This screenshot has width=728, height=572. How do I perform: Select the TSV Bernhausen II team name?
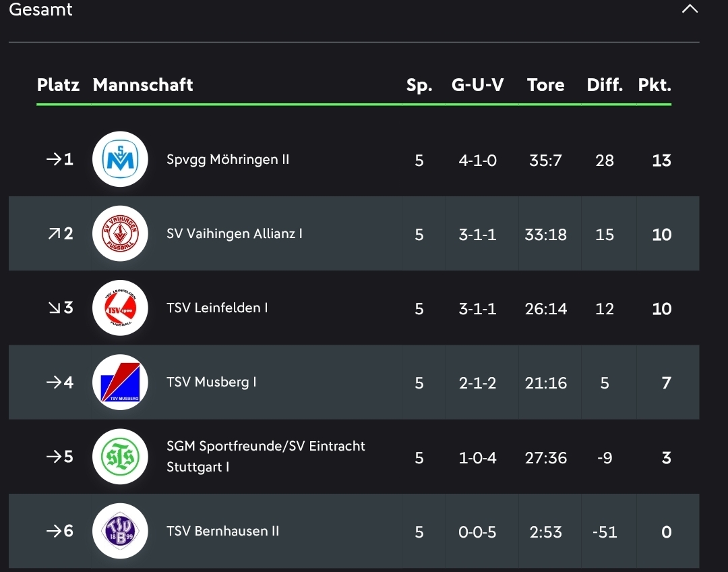(222, 531)
